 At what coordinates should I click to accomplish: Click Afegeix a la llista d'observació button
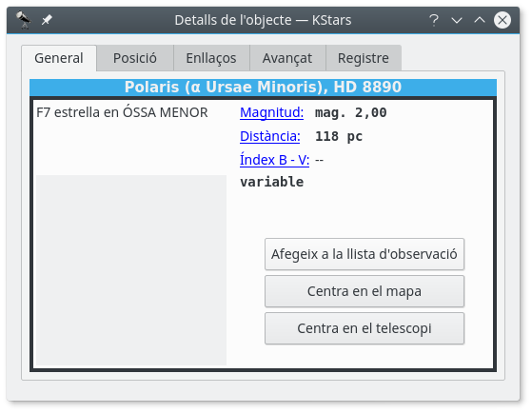pyautogui.click(x=365, y=254)
